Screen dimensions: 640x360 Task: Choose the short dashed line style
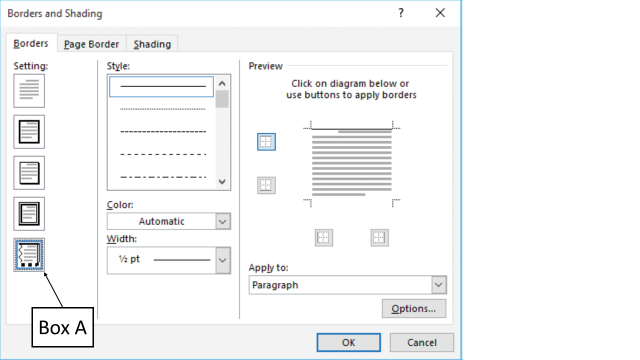coord(162,132)
